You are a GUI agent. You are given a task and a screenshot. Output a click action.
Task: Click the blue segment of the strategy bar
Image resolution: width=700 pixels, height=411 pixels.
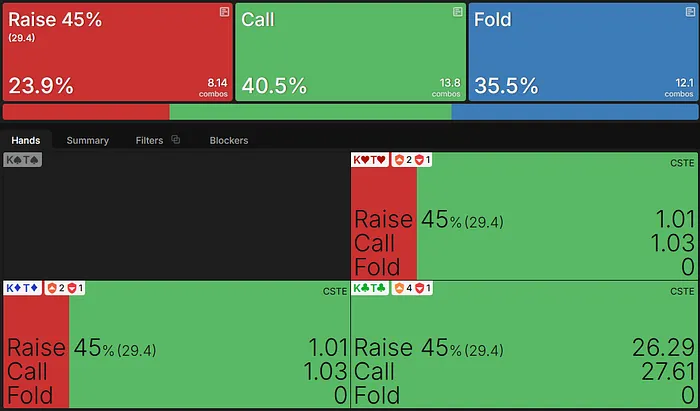[575, 112]
